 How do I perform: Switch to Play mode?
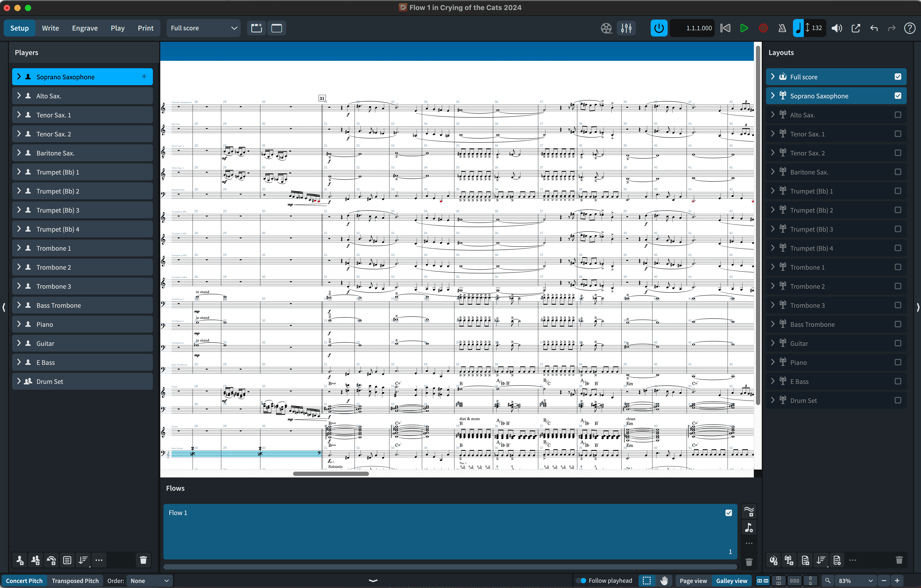pyautogui.click(x=117, y=28)
